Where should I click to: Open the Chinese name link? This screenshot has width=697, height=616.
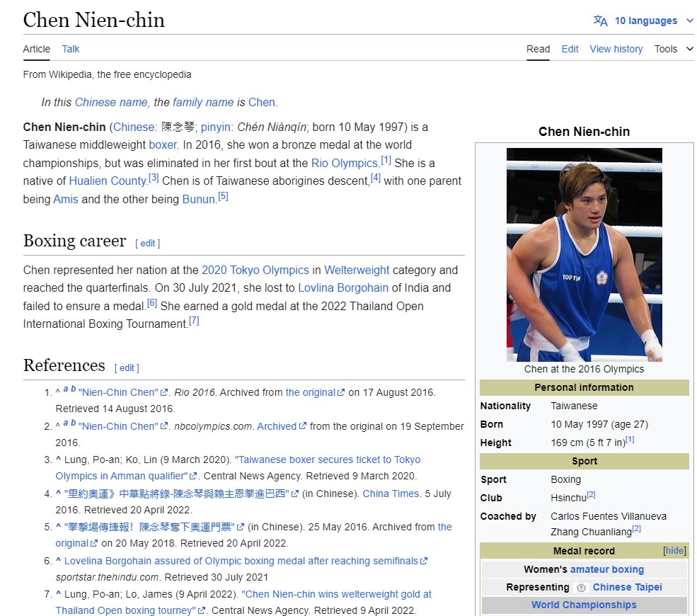pyautogui.click(x=111, y=102)
